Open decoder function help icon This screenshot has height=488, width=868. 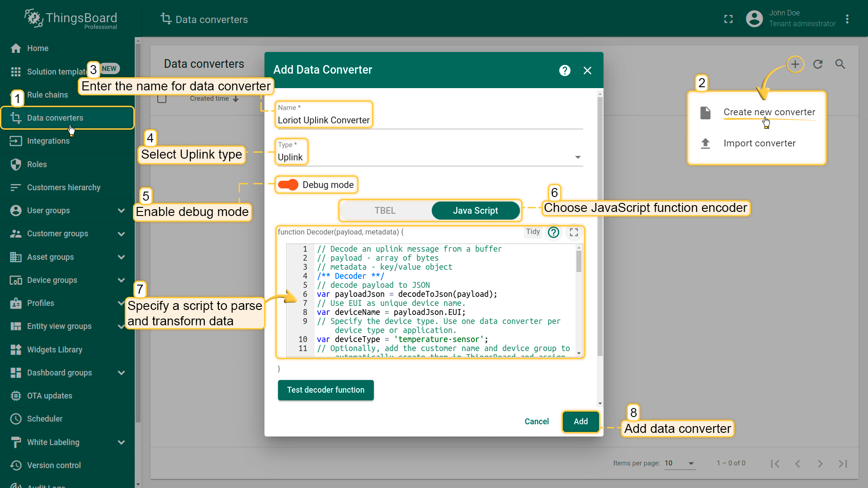coord(553,232)
